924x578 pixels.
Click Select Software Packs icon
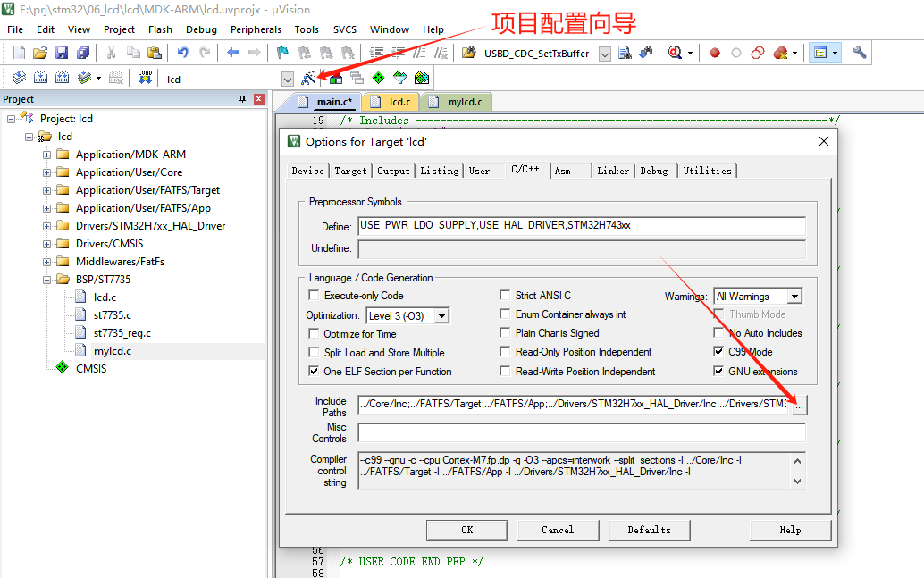(x=400, y=78)
